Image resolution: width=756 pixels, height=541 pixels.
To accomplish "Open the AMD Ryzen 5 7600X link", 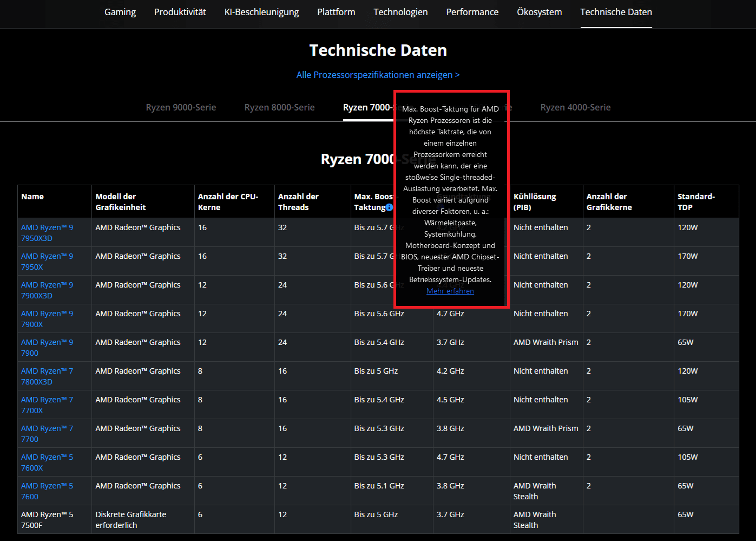I will click(x=47, y=462).
